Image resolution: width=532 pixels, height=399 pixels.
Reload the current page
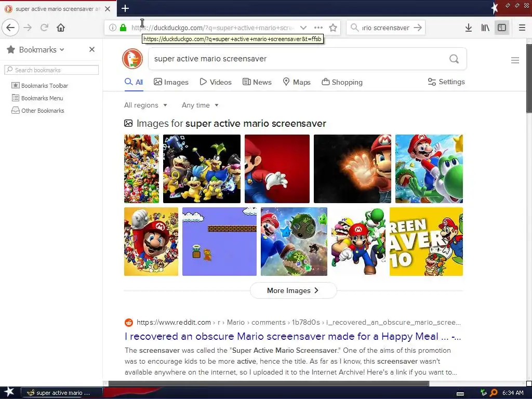point(44,28)
